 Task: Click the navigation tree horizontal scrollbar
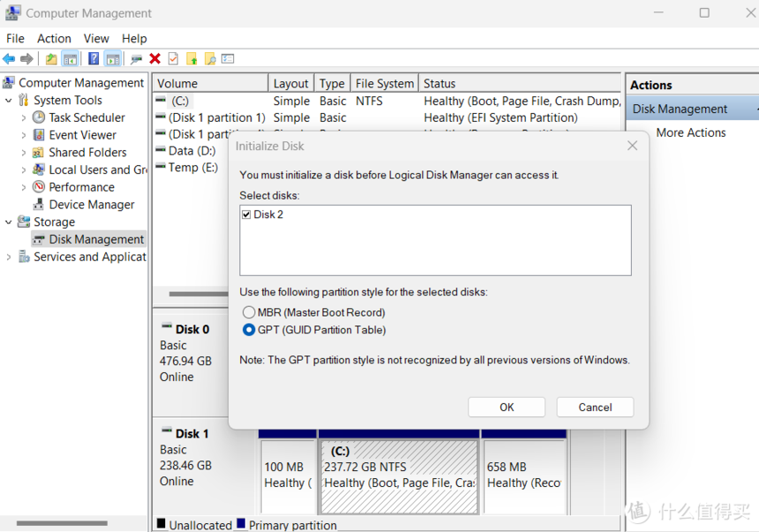coord(62,523)
